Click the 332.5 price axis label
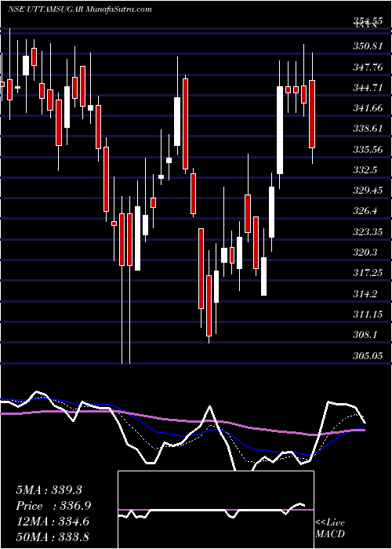Viewport: 392px width, 549px height. (x=365, y=170)
